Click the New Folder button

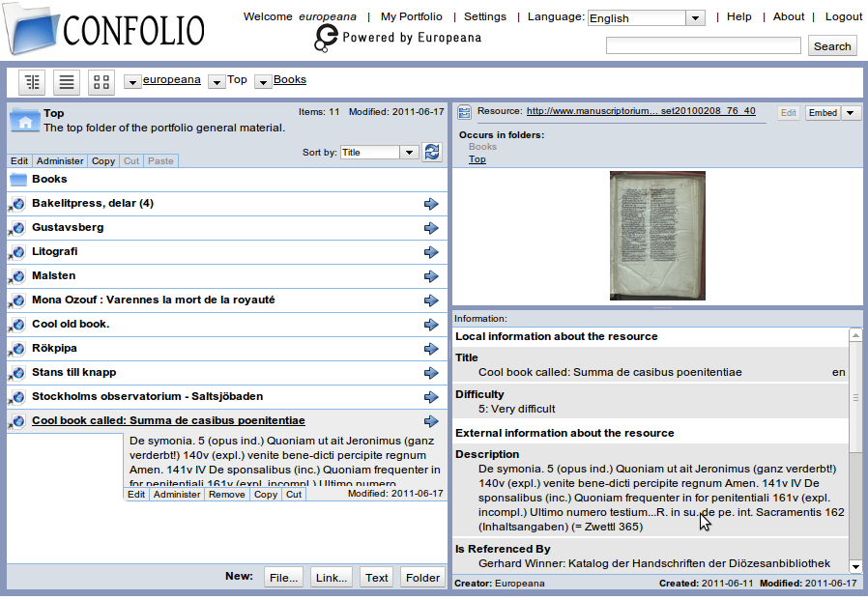pyautogui.click(x=422, y=578)
